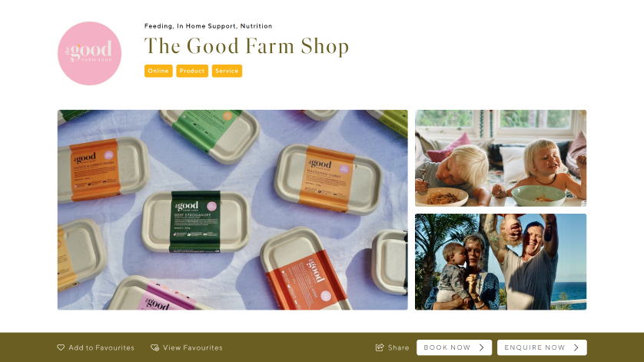Open the large meal trays photo
The height and width of the screenshot is (362, 644).
point(232,210)
